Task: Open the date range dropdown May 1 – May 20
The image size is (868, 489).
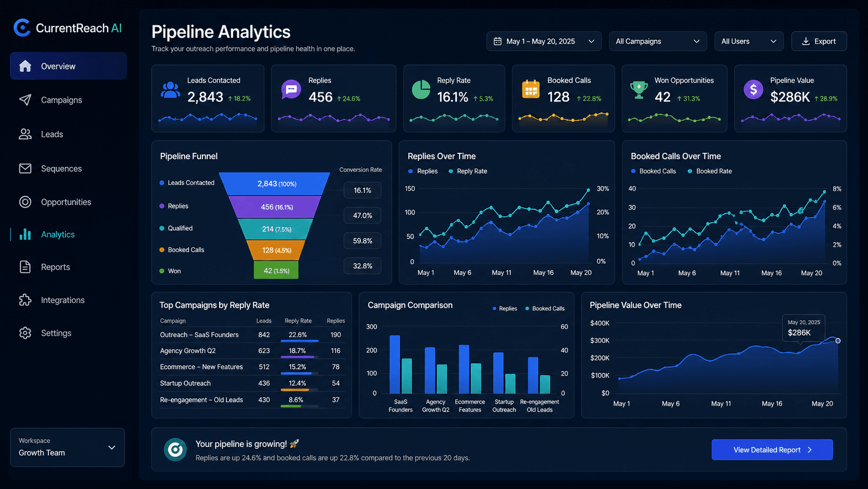Action: [x=544, y=41]
